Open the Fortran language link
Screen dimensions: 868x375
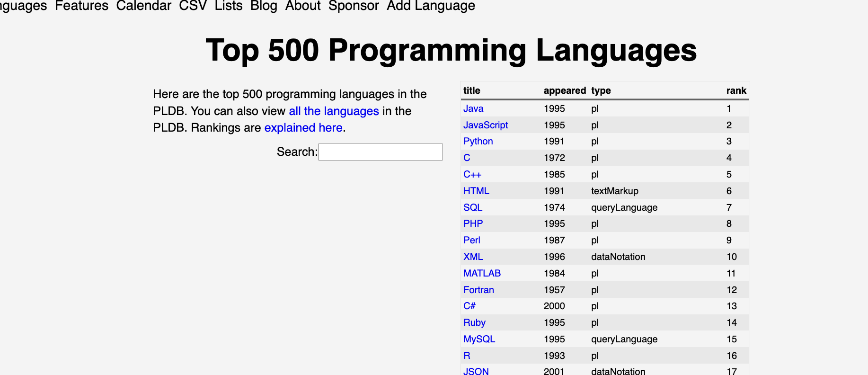478,290
